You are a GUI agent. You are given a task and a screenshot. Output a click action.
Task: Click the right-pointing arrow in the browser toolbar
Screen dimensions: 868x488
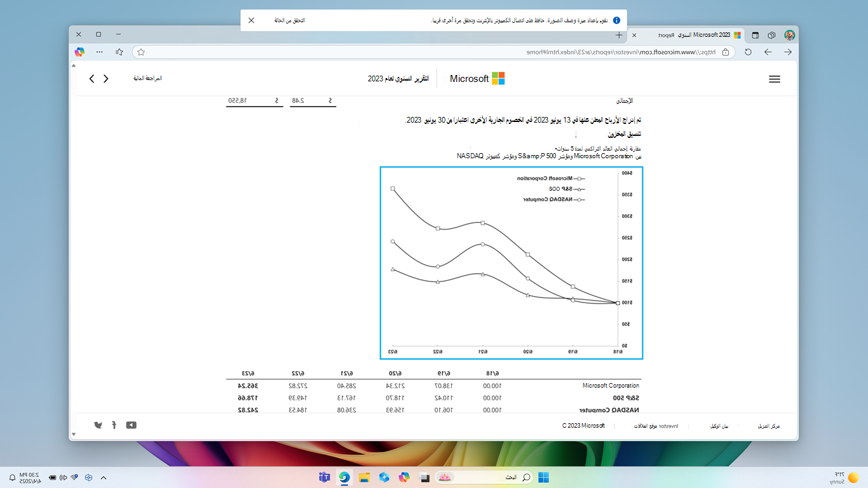click(788, 52)
